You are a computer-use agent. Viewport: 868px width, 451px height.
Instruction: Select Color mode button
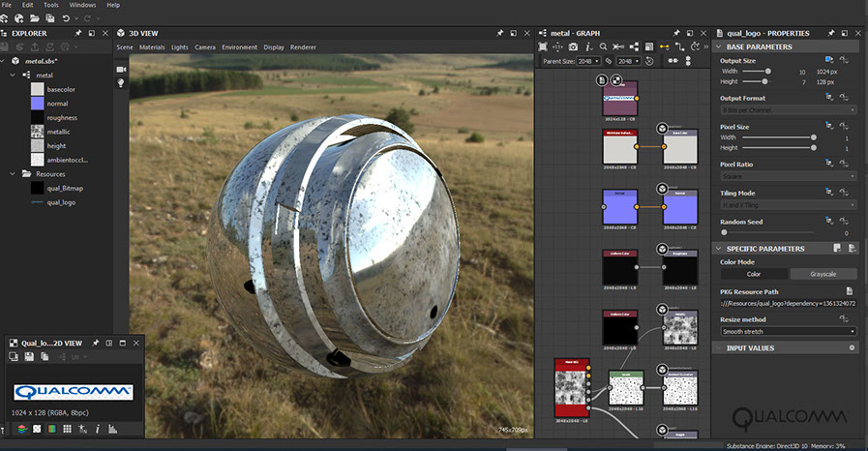753,274
